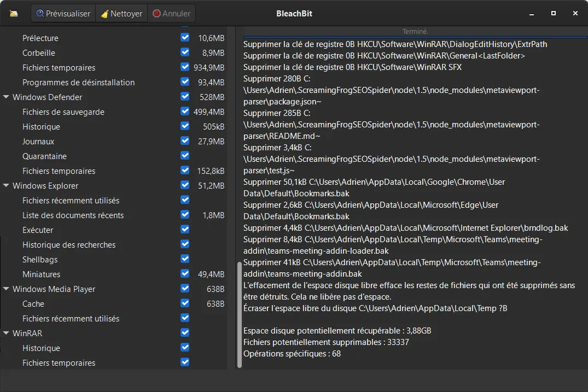Click the magnifier icon on Prévisualiser

tap(40, 13)
